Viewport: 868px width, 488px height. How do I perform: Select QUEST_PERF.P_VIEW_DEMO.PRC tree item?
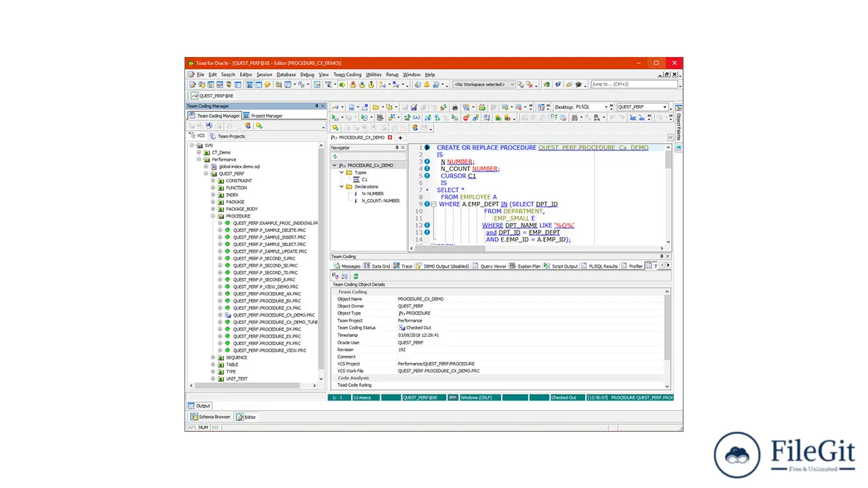click(x=266, y=287)
